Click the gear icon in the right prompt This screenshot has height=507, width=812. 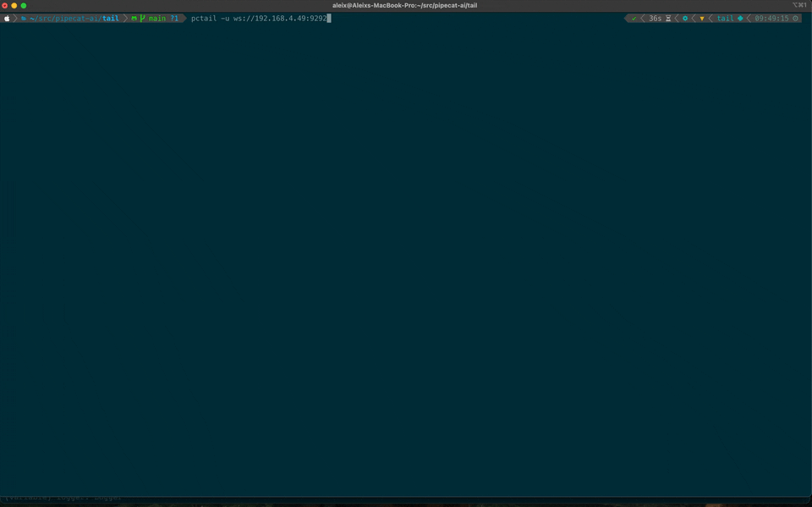click(685, 18)
